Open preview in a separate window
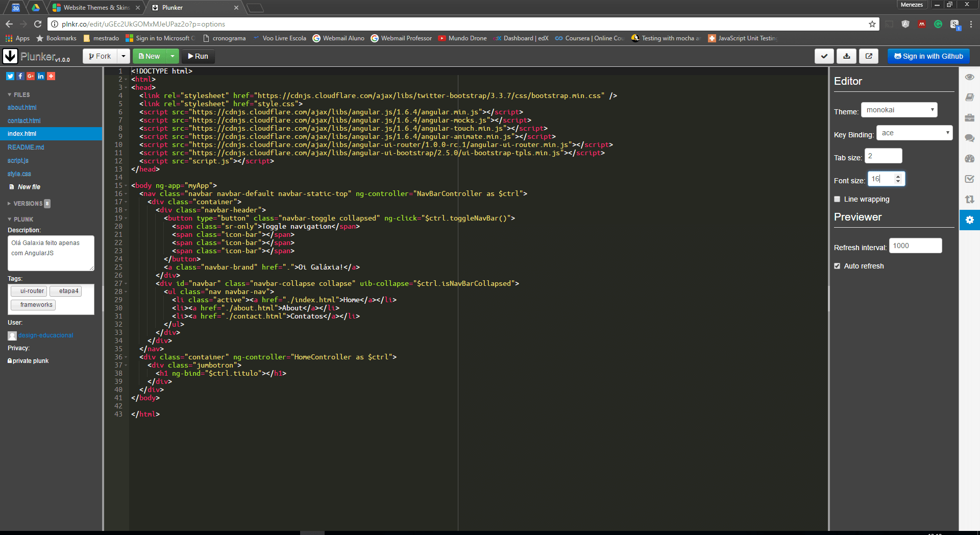Screen dimensions: 980x535 [x=868, y=56]
